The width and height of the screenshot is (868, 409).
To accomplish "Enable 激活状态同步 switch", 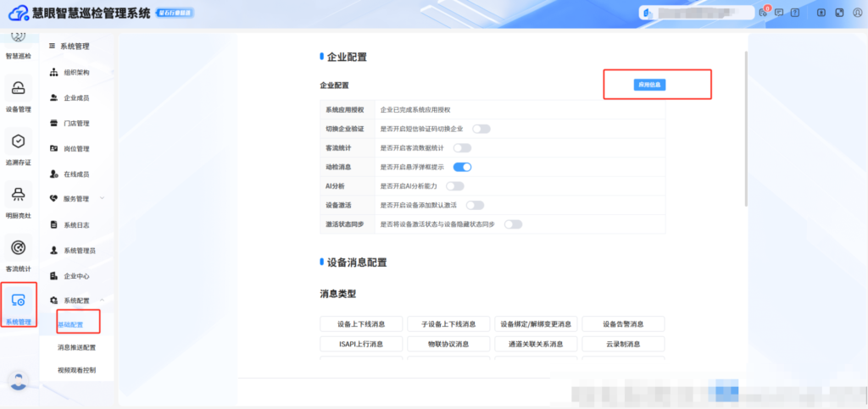I will (513, 224).
